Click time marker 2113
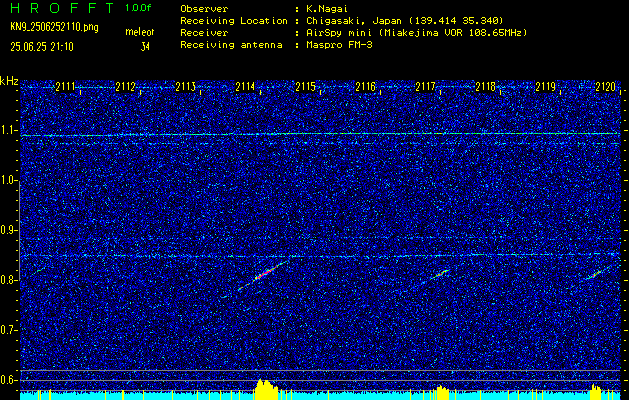 [x=185, y=86]
